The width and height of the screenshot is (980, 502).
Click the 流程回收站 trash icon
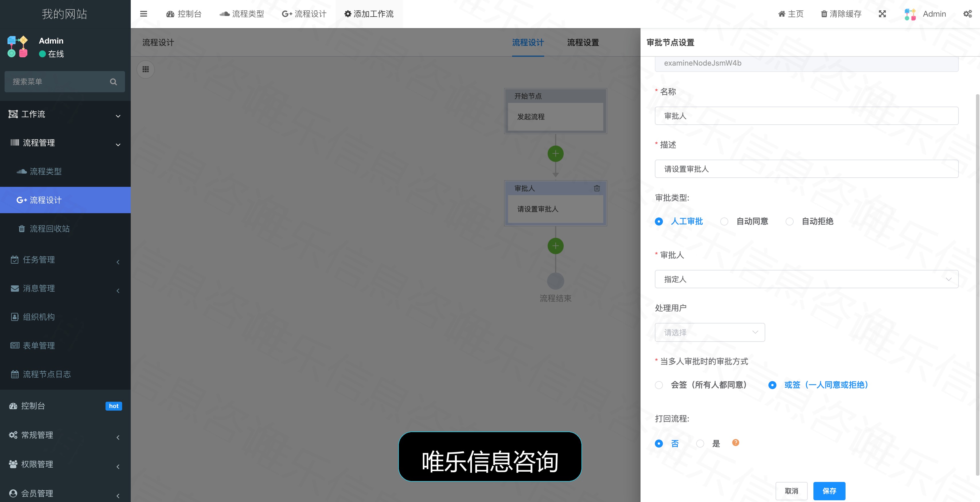(22, 229)
